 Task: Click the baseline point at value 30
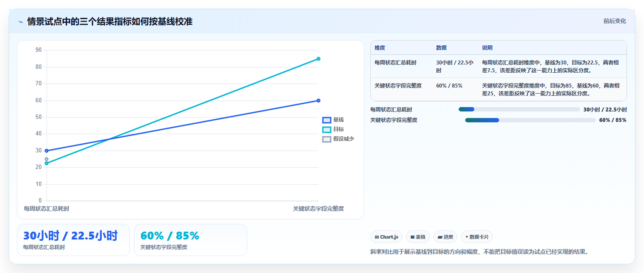tap(47, 151)
